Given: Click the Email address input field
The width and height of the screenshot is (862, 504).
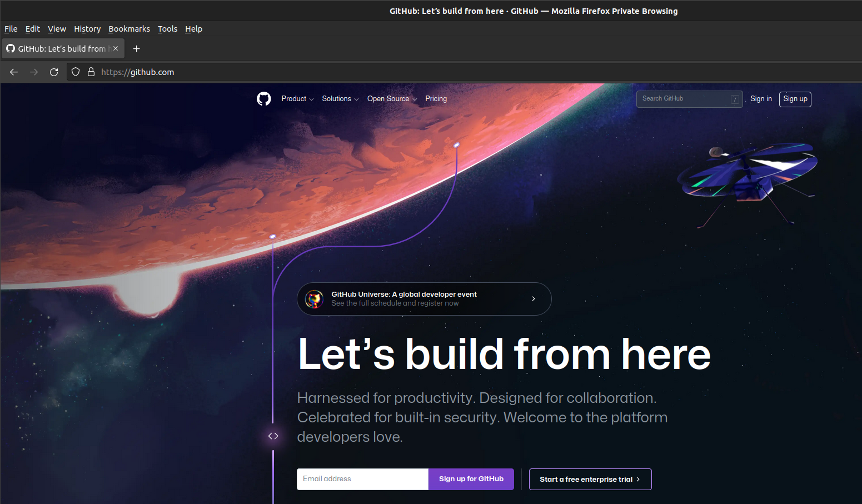Looking at the screenshot, I should [362, 479].
